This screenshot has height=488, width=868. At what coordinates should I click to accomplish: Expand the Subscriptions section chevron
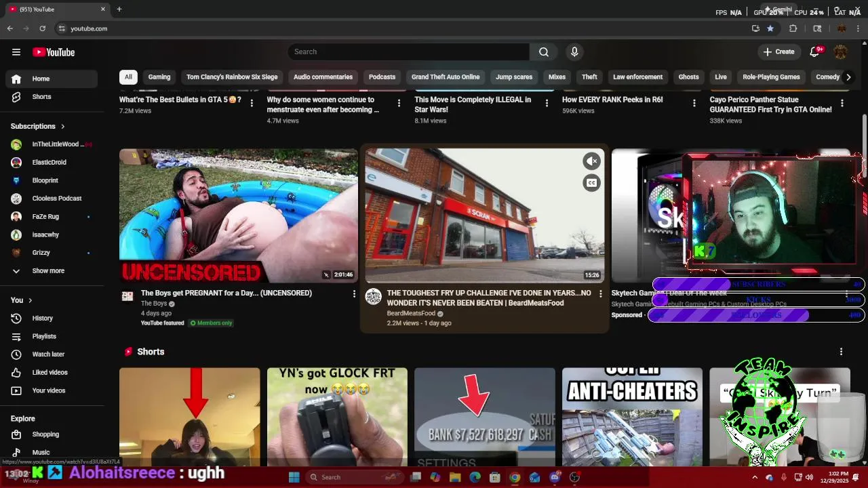tap(63, 127)
